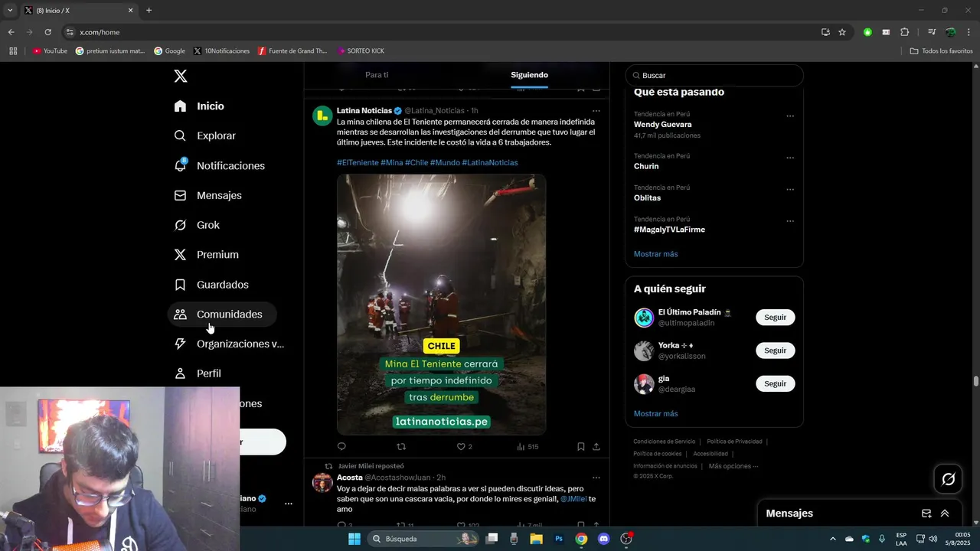Open the Windows Start menu
Image resolution: width=980 pixels, height=551 pixels.
tap(354, 539)
